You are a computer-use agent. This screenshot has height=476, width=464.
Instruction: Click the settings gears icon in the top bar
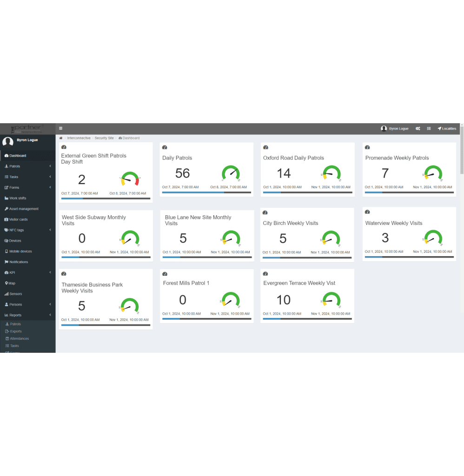(418, 128)
